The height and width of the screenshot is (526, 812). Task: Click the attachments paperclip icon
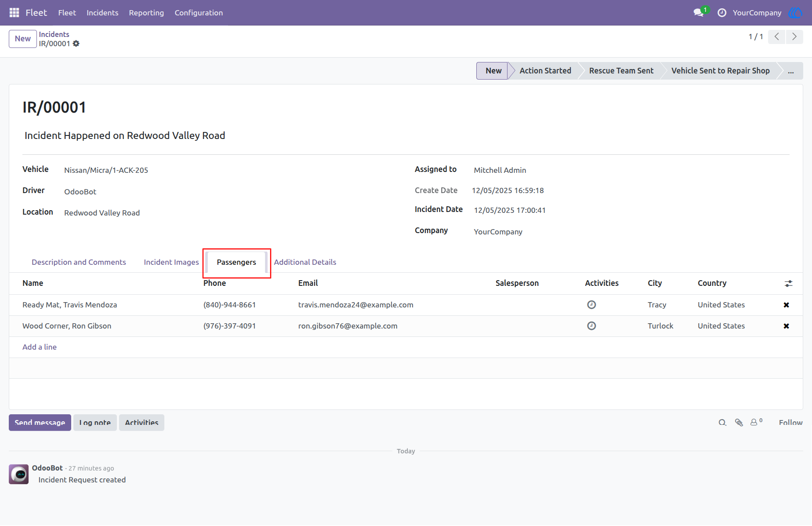[x=739, y=423]
